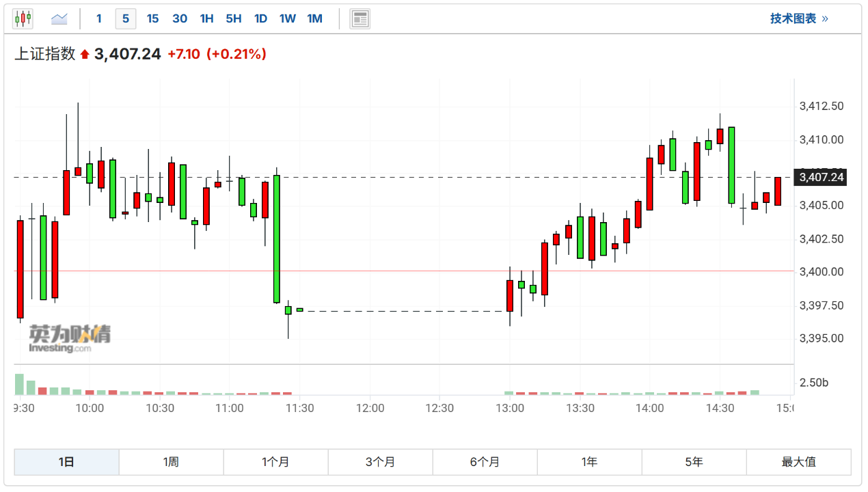Switch to the 1D daily interval
Image resolution: width=868 pixels, height=492 pixels.
(x=260, y=18)
